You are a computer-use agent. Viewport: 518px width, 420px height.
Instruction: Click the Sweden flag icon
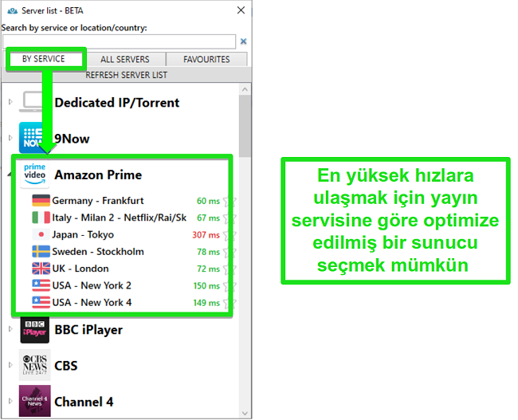pos(41,252)
